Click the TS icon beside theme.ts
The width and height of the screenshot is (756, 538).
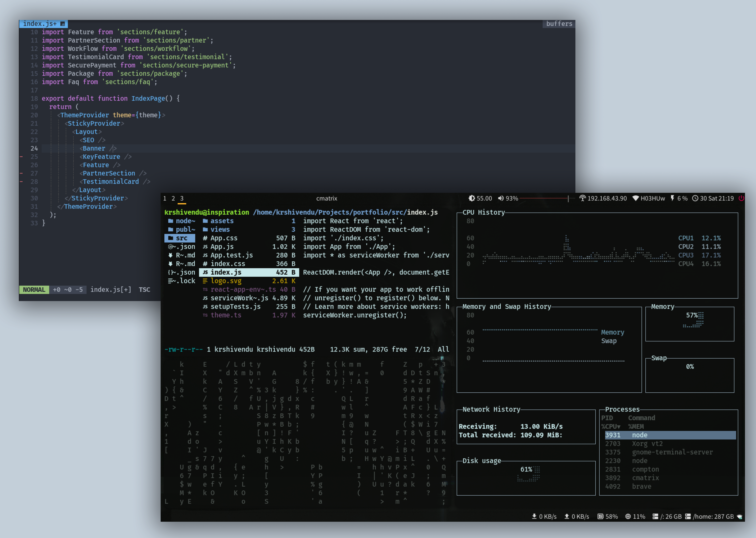point(205,315)
